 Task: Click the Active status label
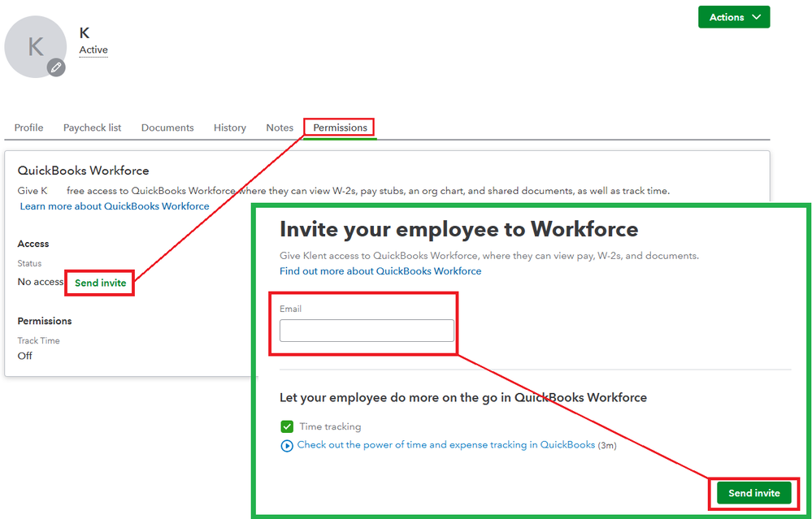click(x=93, y=50)
